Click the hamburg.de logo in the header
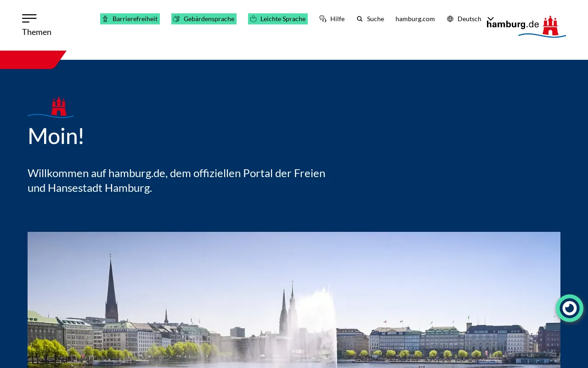 pyautogui.click(x=526, y=26)
